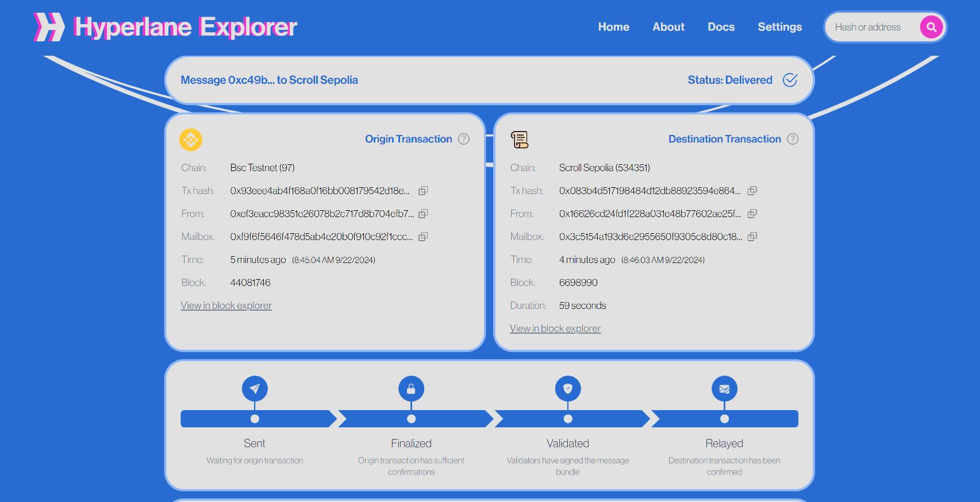Click the Origin Transaction heading
The image size is (980, 502).
[x=409, y=139]
